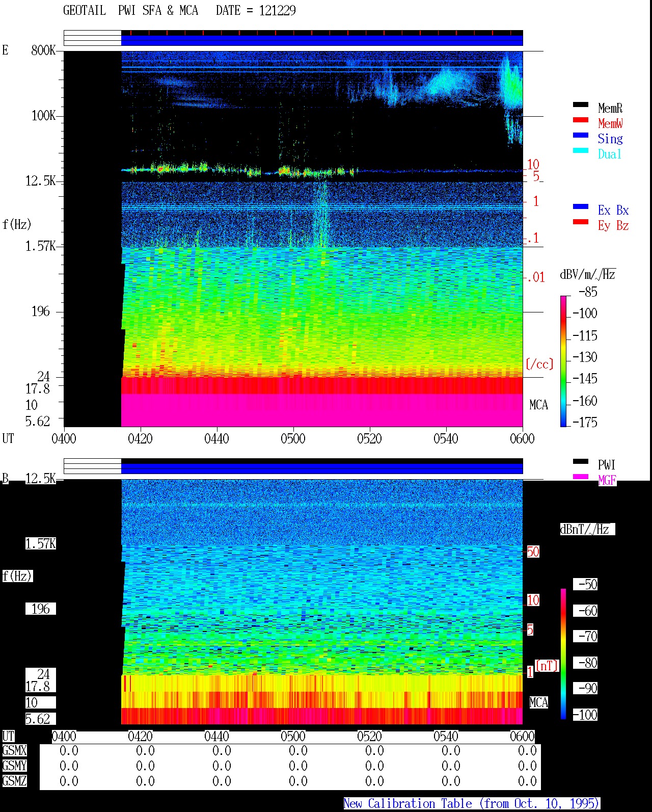Click the red MemW legend swatch
Viewport: 652px width, 812px height.
click(580, 120)
